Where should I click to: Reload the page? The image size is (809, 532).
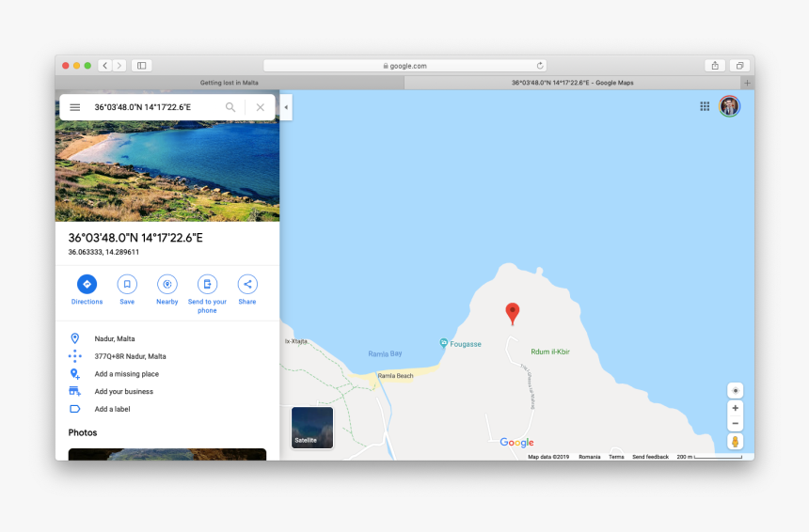(x=540, y=66)
